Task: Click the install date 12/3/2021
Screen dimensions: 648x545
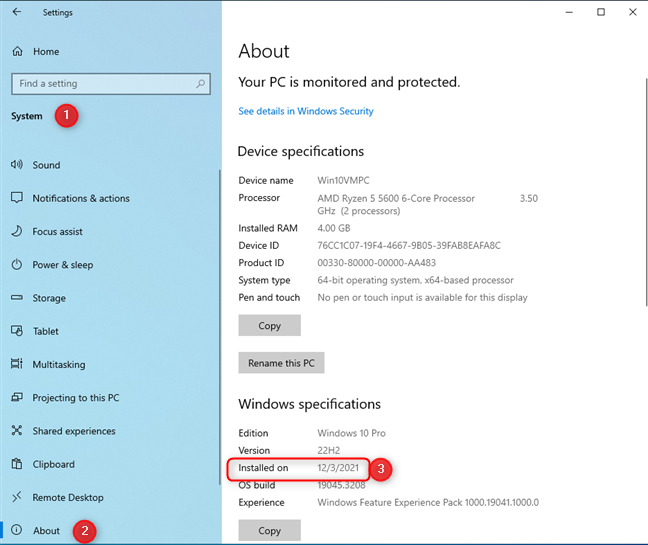Action: [338, 468]
